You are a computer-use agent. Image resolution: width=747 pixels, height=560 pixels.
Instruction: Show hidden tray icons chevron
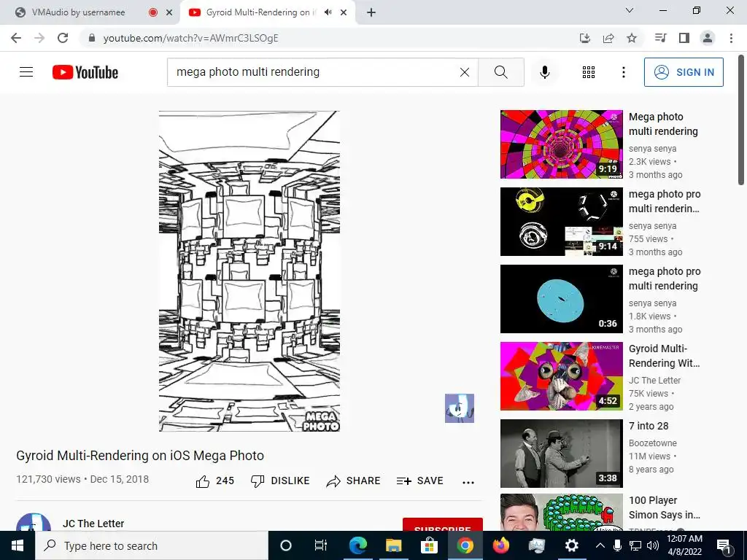click(x=600, y=545)
